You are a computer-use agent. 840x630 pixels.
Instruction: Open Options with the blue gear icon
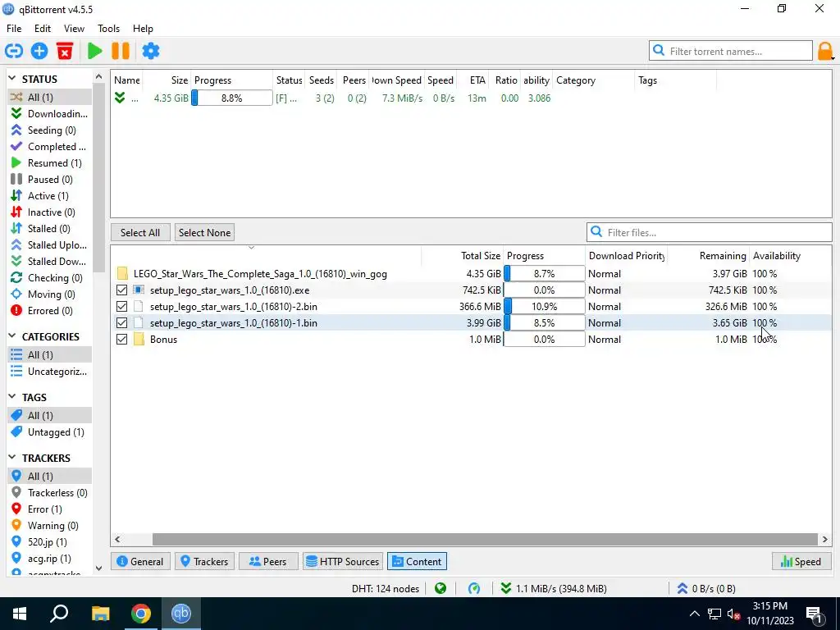coord(151,51)
